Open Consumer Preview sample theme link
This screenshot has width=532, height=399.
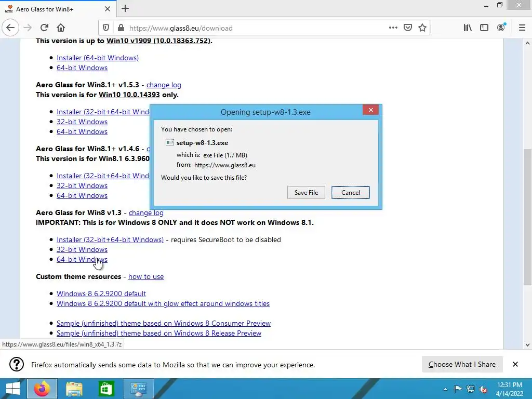[164, 323]
